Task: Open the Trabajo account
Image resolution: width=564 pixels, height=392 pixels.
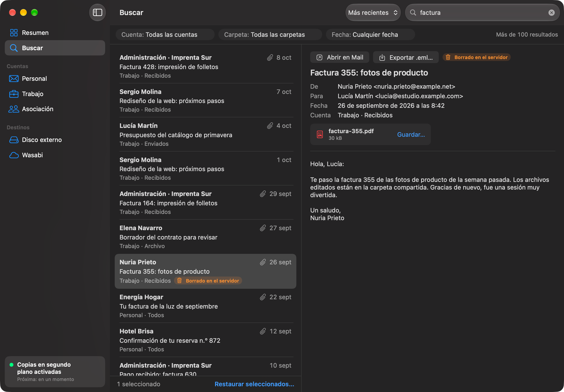Action: pyautogui.click(x=55, y=94)
